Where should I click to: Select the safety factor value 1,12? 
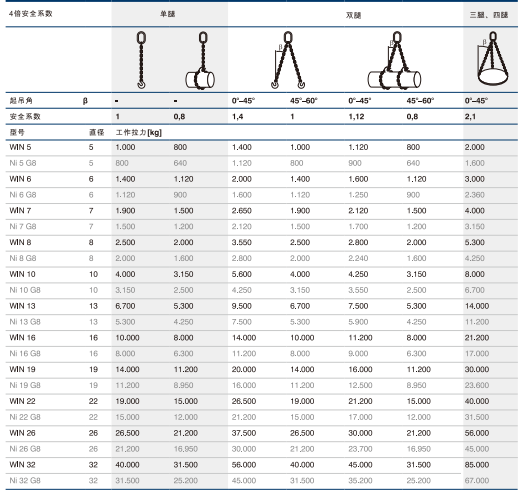(x=356, y=117)
